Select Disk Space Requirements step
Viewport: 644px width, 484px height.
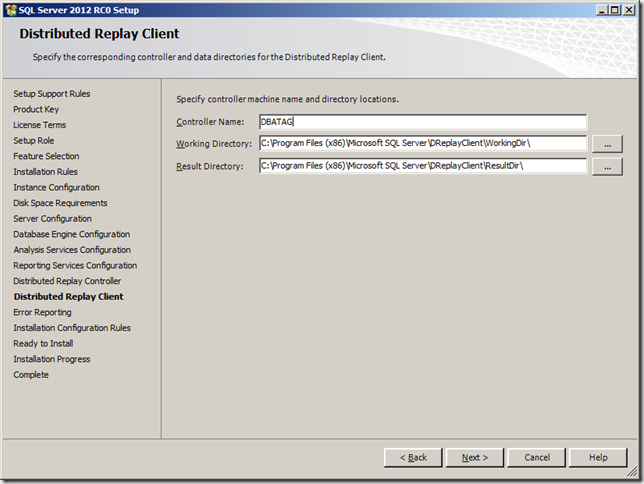60,203
